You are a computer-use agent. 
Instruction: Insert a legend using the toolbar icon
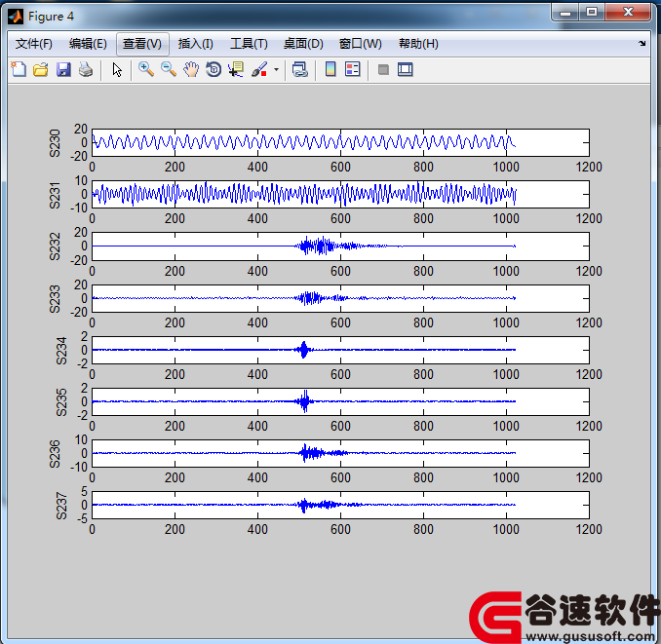(352, 69)
